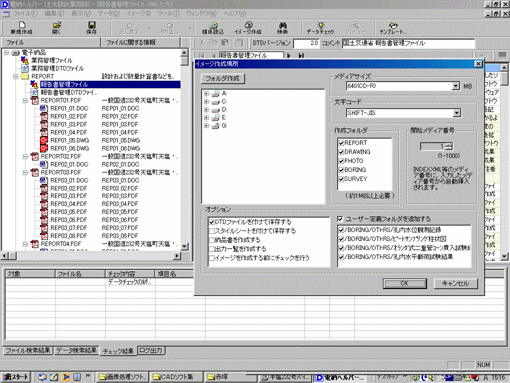Switch to ログ出力 tab
This screenshot has width=510, height=383.
[x=151, y=350]
